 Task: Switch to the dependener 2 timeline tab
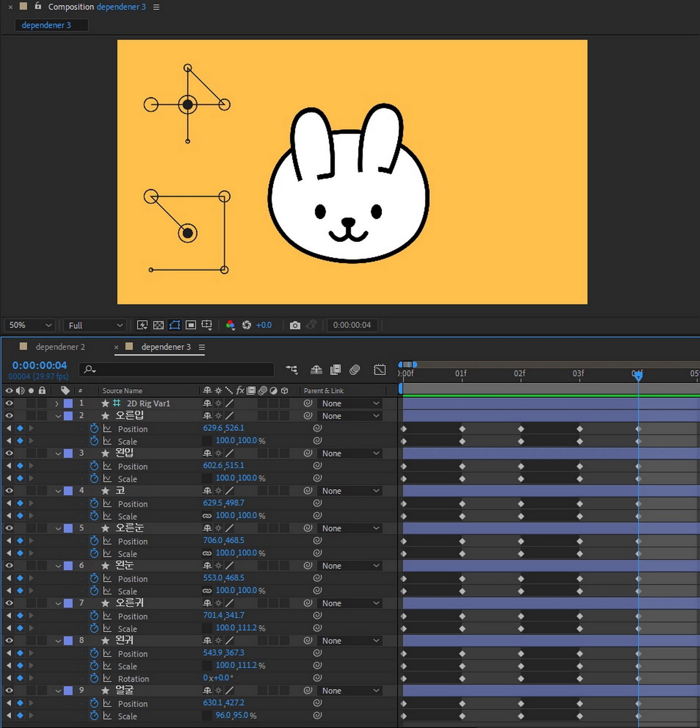[60, 347]
